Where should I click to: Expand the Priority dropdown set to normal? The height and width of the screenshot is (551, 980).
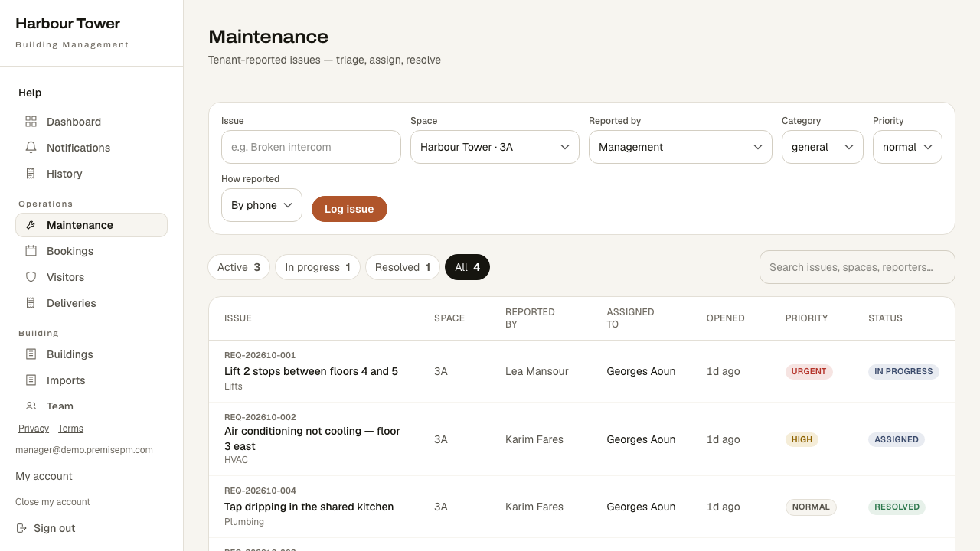click(907, 147)
